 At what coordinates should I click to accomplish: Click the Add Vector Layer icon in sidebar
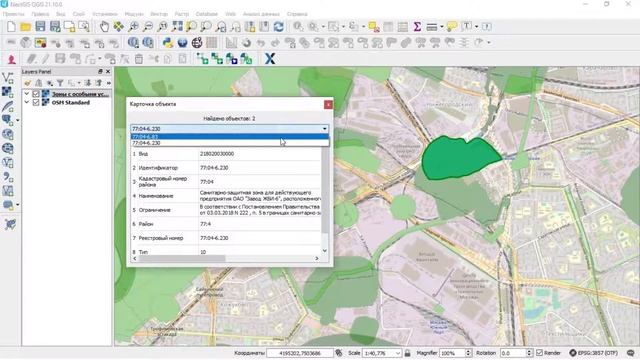pyautogui.click(x=8, y=78)
